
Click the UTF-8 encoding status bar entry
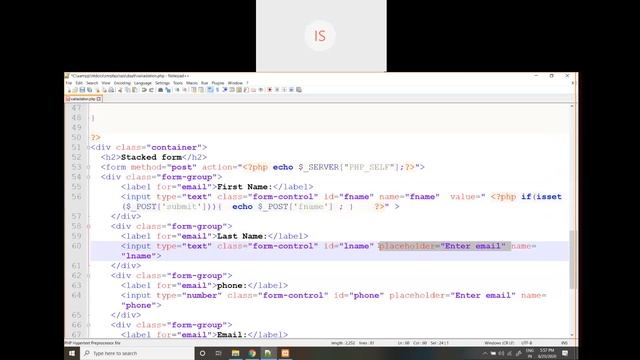pyautogui.click(x=527, y=343)
